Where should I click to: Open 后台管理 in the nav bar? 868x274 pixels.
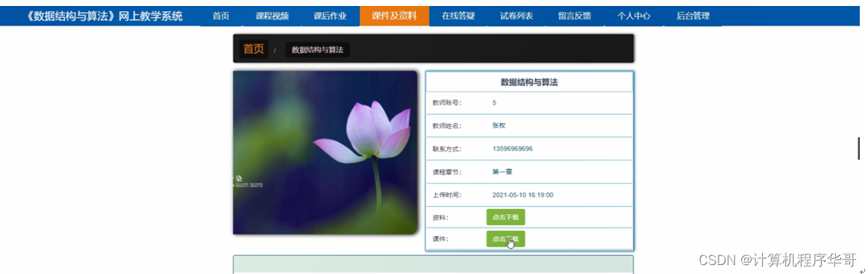pos(693,16)
